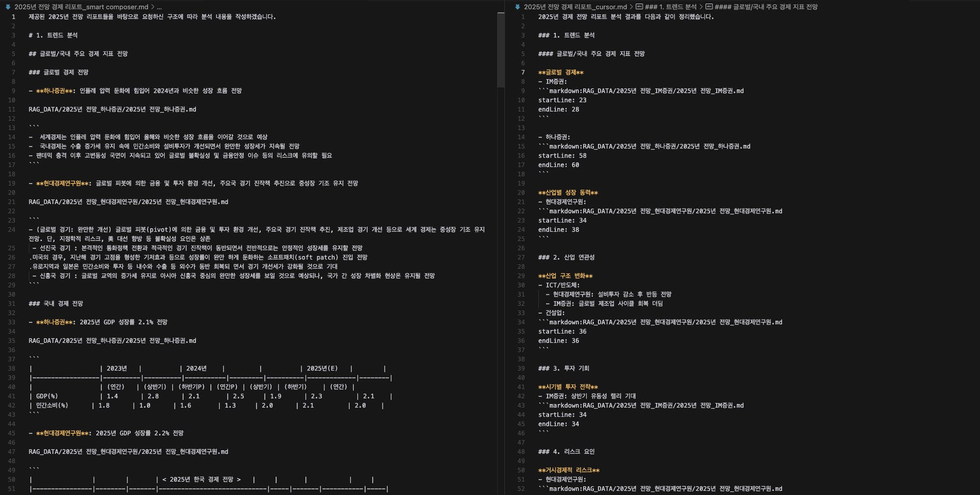Click the 하나증권 RAG_DATA path on left line 11
This screenshot has height=495, width=980.
point(113,109)
